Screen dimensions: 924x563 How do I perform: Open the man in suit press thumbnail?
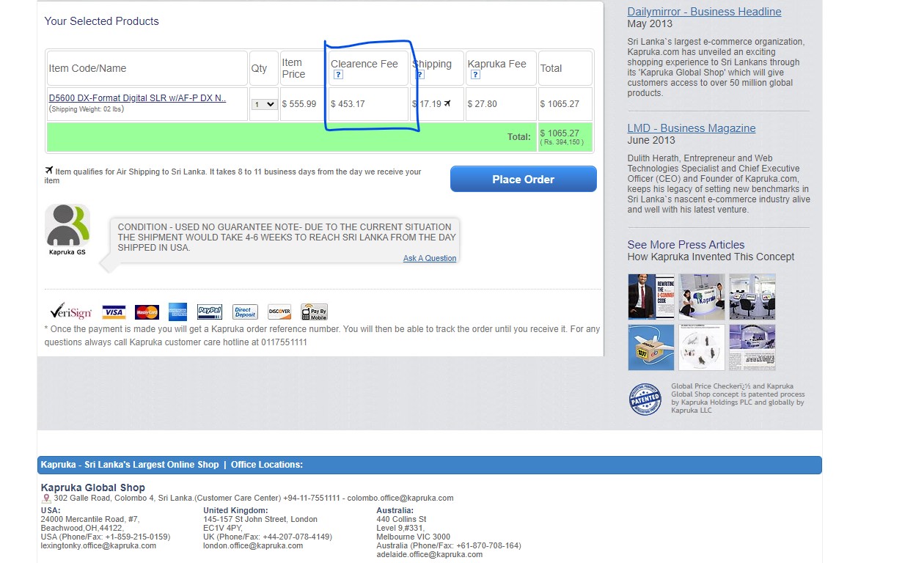(x=651, y=296)
